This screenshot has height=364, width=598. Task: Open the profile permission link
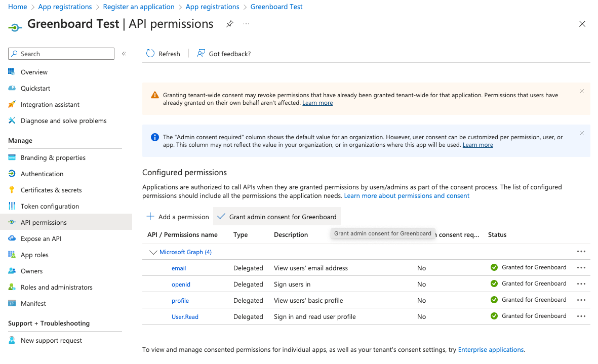click(x=180, y=301)
